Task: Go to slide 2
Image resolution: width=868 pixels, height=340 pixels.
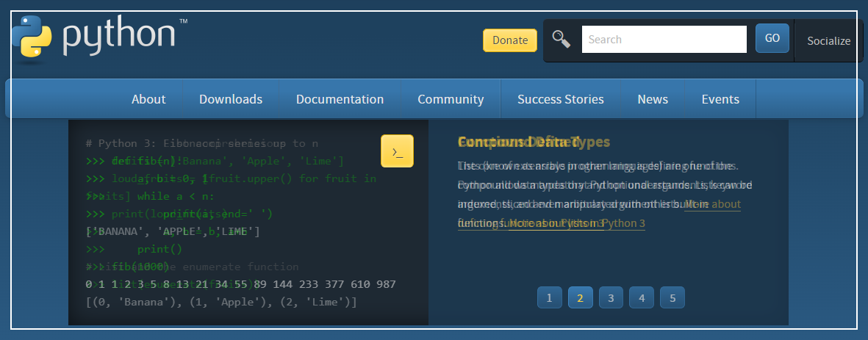Action: click(580, 297)
